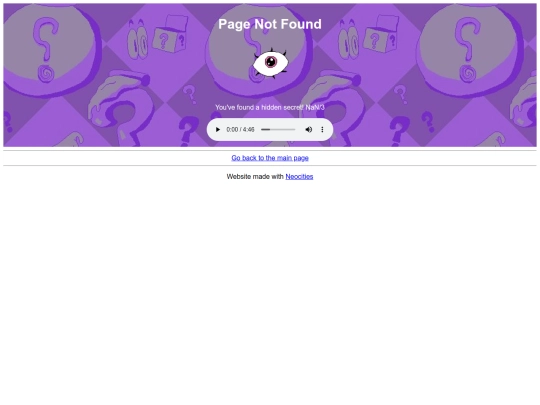Open the Neocities link in the footer
540x405 pixels.
click(299, 176)
